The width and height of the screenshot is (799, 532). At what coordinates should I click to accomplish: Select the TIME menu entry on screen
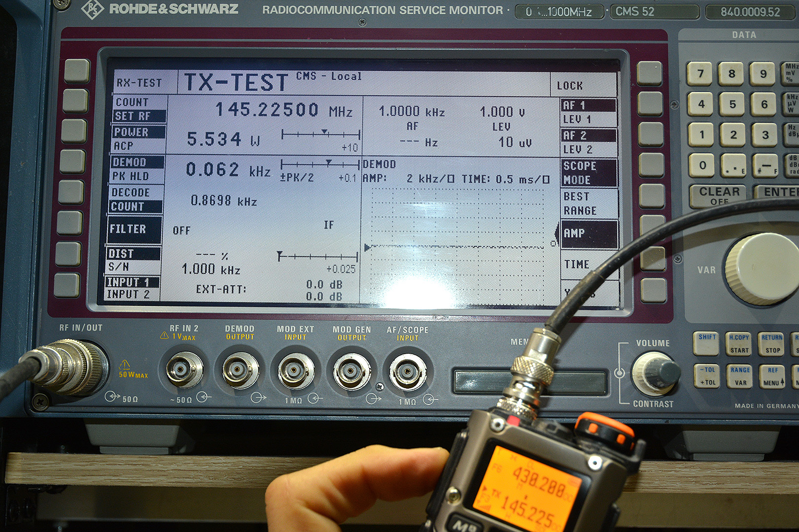[x=577, y=265]
